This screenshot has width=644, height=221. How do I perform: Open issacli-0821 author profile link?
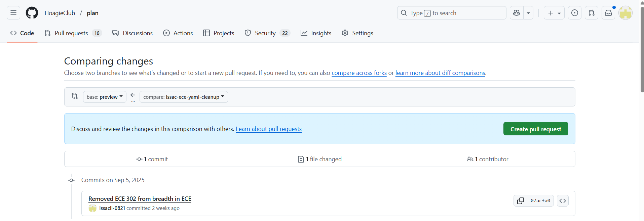coord(112,208)
